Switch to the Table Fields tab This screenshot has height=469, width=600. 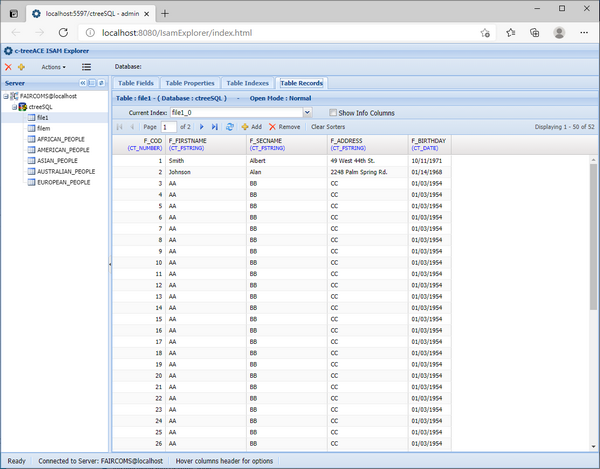pos(136,83)
